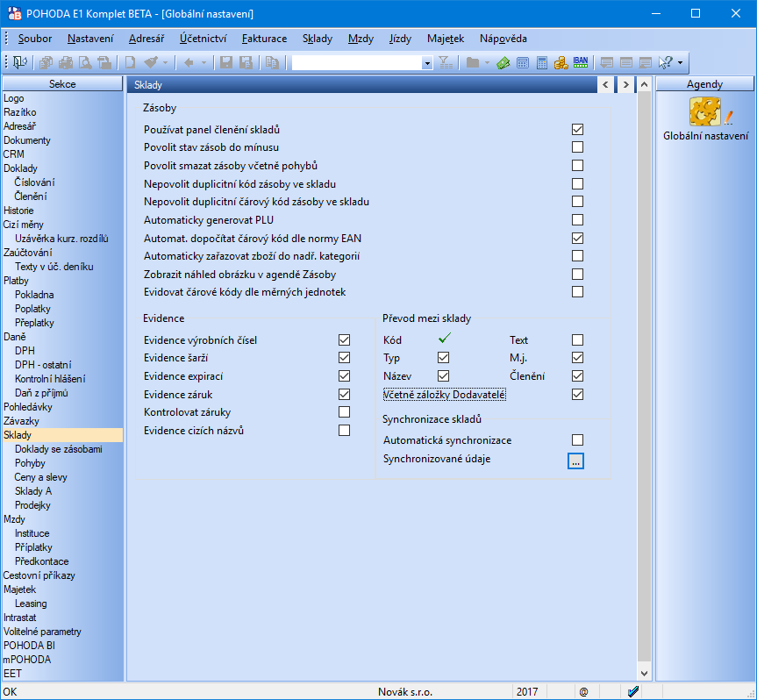Open the Prodejky section
757x700 pixels.
tap(32, 505)
